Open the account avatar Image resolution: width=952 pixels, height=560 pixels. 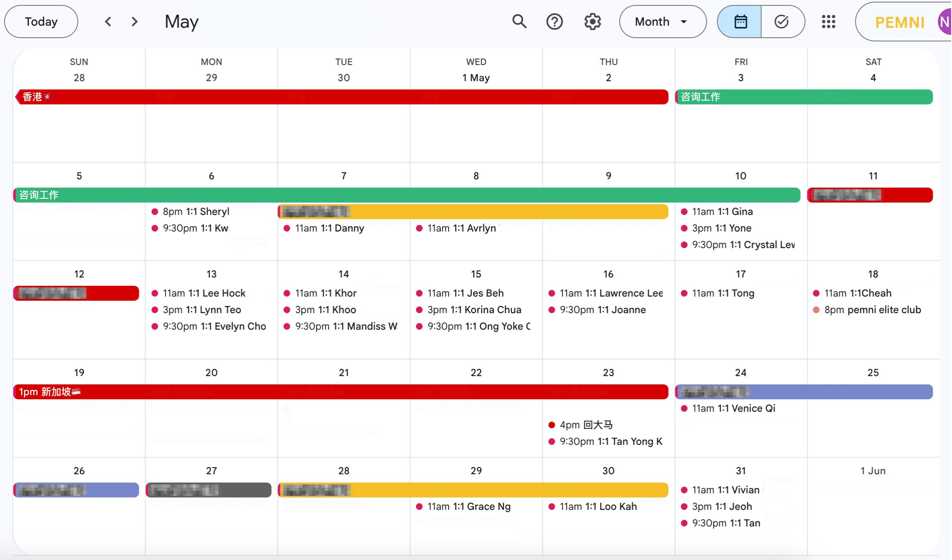point(945,22)
